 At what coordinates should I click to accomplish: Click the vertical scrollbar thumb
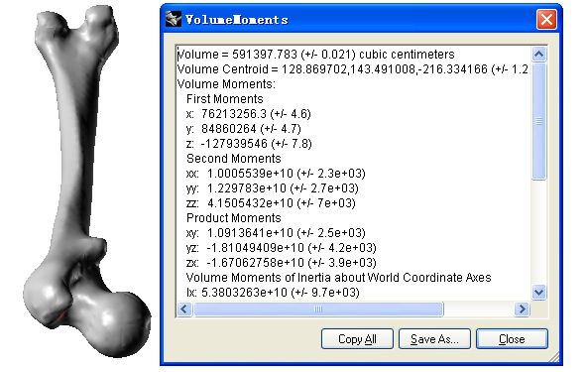tap(538, 121)
